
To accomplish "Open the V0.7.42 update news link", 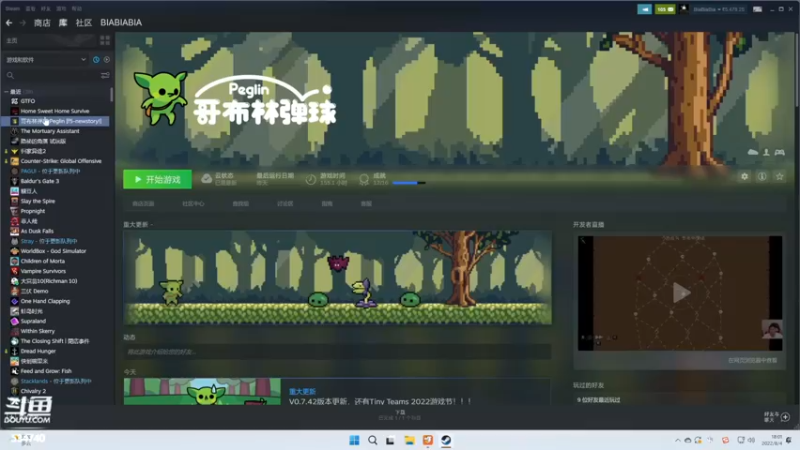I will tap(380, 402).
